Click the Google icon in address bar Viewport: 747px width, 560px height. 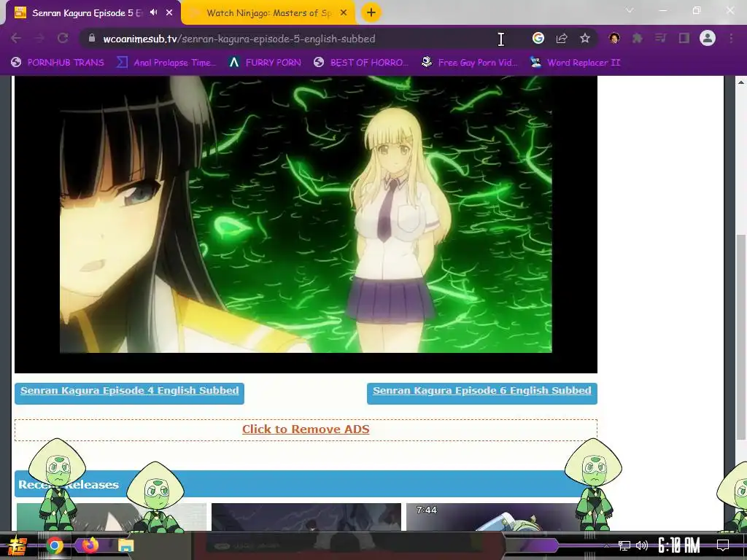(x=538, y=38)
